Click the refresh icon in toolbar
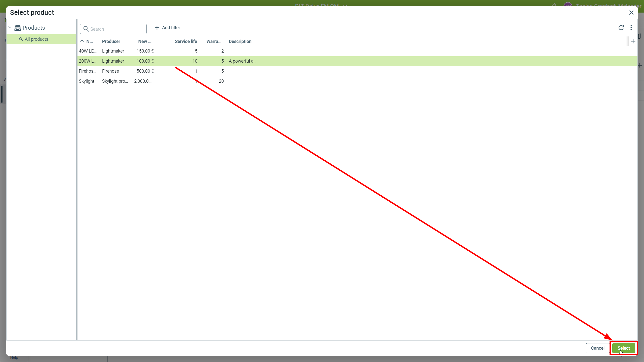644x362 pixels. (x=621, y=28)
